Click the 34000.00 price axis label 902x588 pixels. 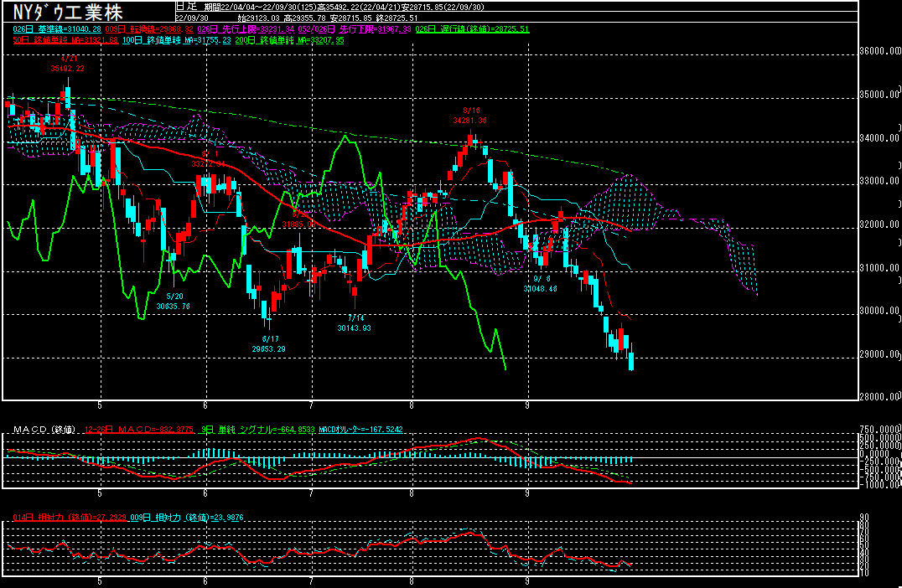pyautogui.click(x=879, y=138)
